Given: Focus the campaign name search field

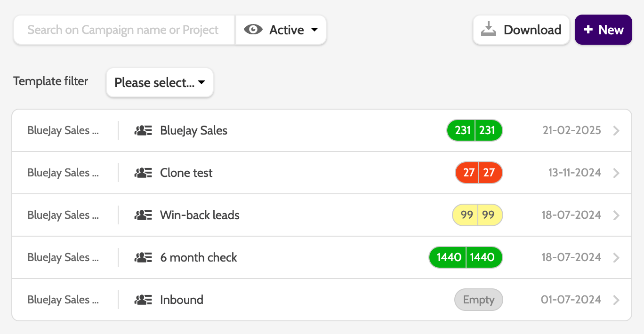Looking at the screenshot, I should tap(124, 30).
